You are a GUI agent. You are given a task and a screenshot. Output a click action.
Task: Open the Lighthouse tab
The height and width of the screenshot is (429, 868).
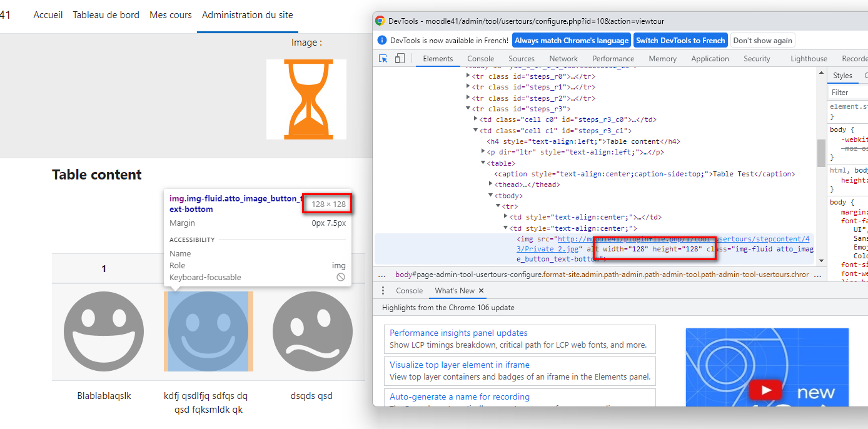coord(809,59)
